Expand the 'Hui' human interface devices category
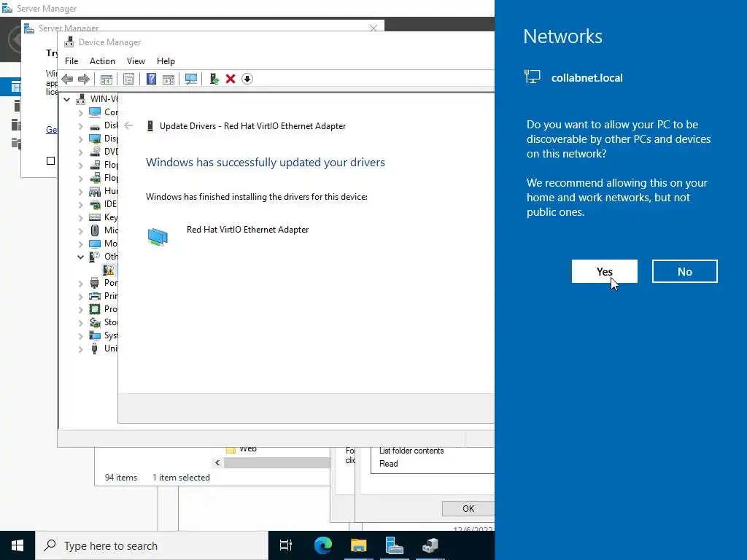Viewport: 747px width, 560px height. [80, 192]
